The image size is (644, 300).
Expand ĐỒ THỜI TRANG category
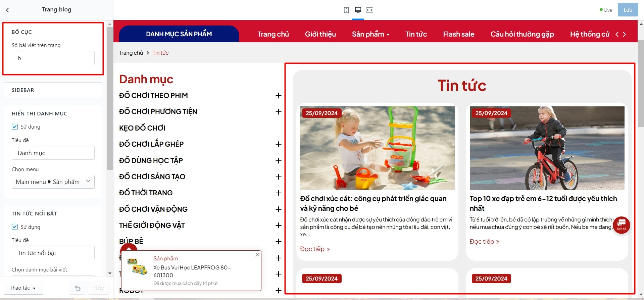[278, 193]
